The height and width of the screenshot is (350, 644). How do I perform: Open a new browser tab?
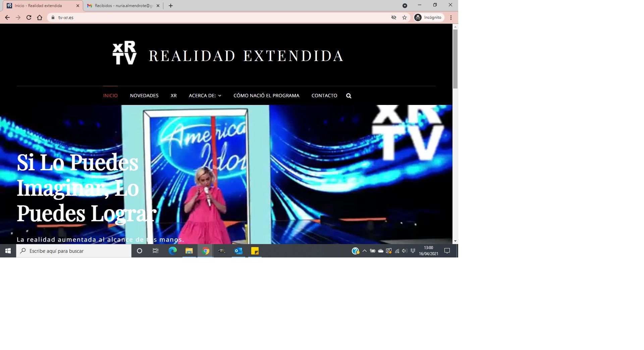pos(171,6)
